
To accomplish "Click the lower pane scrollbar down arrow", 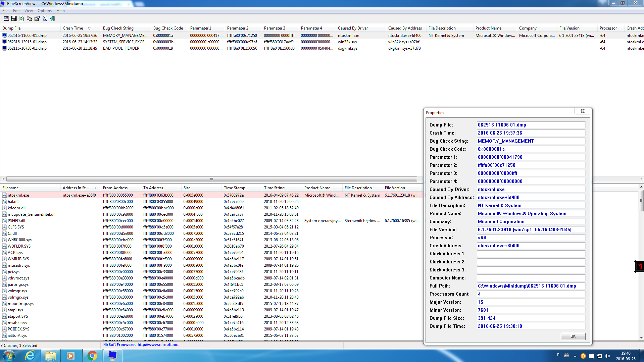I will (641, 338).
